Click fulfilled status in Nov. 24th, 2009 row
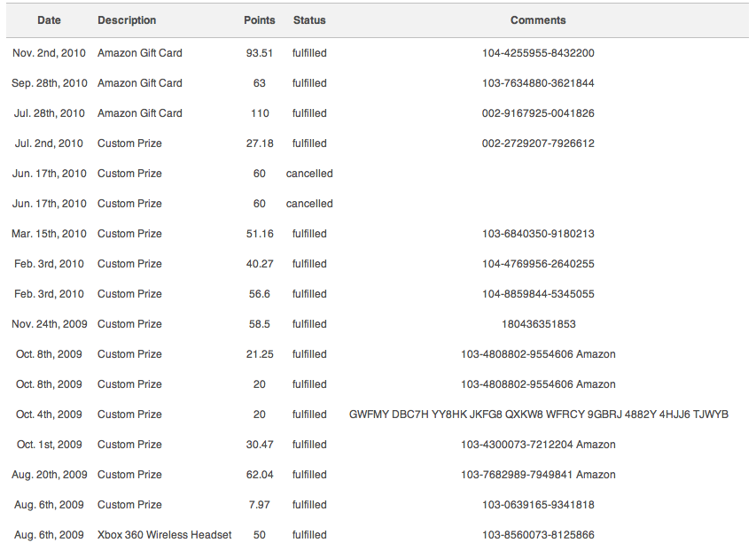Screen dimensions: 756x558 (309, 324)
